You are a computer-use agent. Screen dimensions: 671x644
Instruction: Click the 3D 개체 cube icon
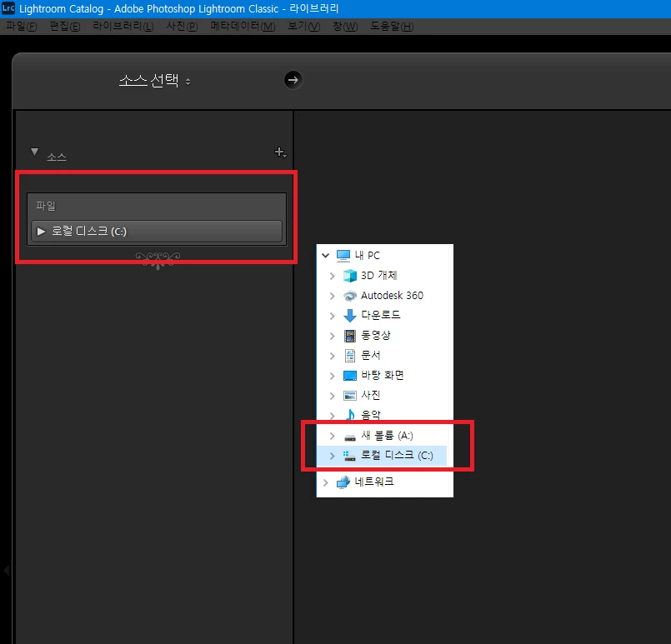coord(349,276)
